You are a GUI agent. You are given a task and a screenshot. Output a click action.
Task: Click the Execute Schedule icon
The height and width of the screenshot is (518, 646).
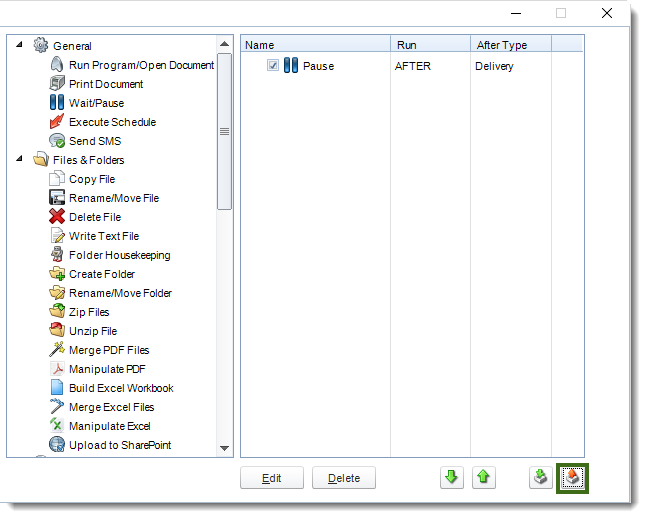(x=57, y=122)
